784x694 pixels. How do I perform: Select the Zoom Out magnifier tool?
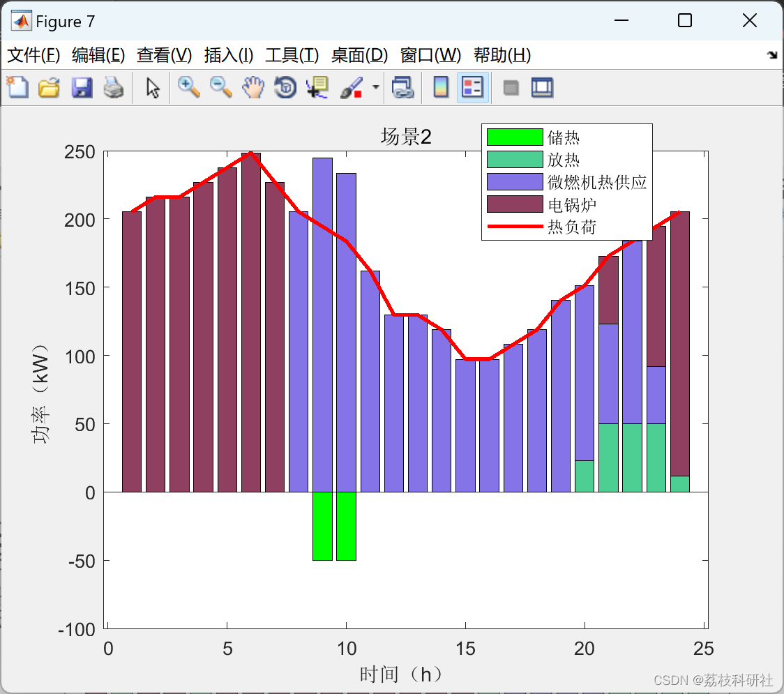(x=220, y=87)
